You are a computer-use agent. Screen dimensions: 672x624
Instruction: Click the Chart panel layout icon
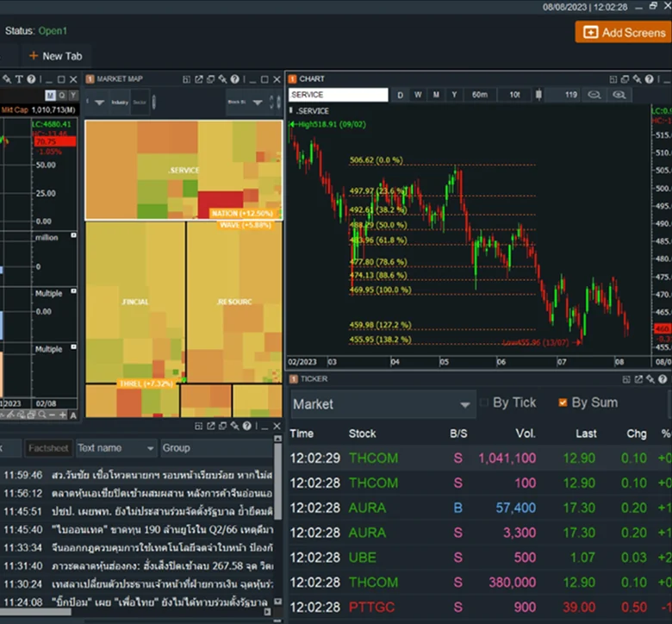point(613,79)
